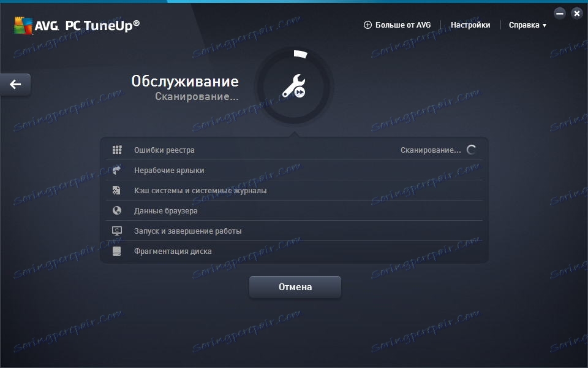This screenshot has width=588, height=368.
Task: Click the disk fragmentation drive icon
Action: [116, 251]
